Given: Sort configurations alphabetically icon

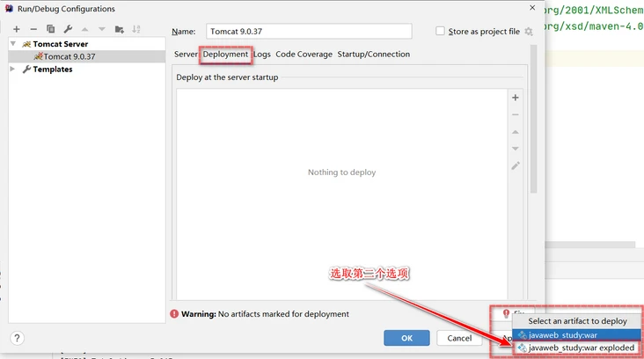Looking at the screenshot, I should pyautogui.click(x=136, y=29).
